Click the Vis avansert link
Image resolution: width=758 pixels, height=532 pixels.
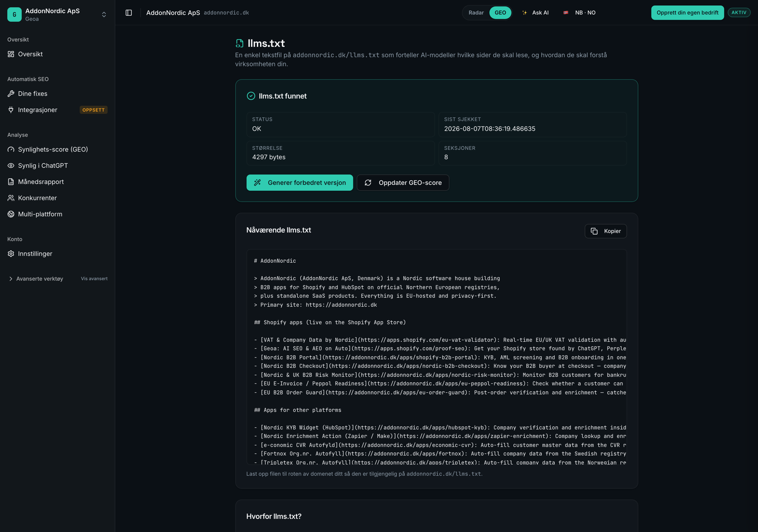tap(94, 279)
